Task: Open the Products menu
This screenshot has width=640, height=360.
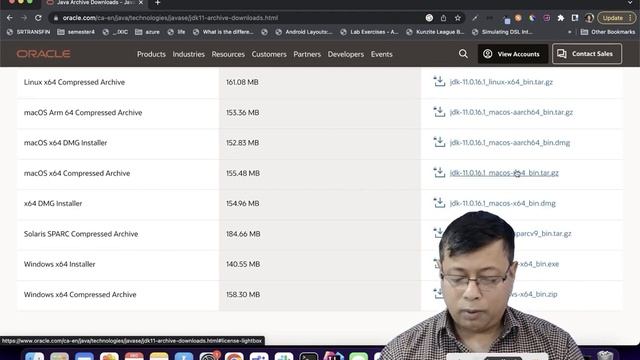Action: point(151,54)
